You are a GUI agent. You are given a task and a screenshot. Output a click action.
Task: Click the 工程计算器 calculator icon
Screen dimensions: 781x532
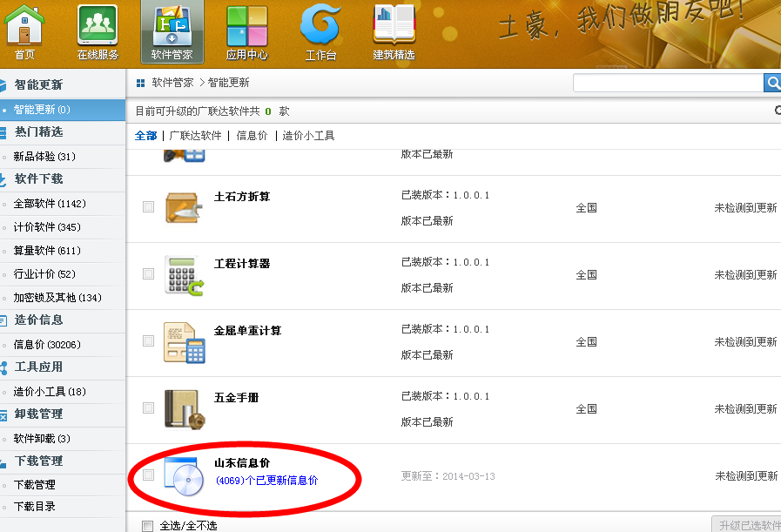pos(184,275)
